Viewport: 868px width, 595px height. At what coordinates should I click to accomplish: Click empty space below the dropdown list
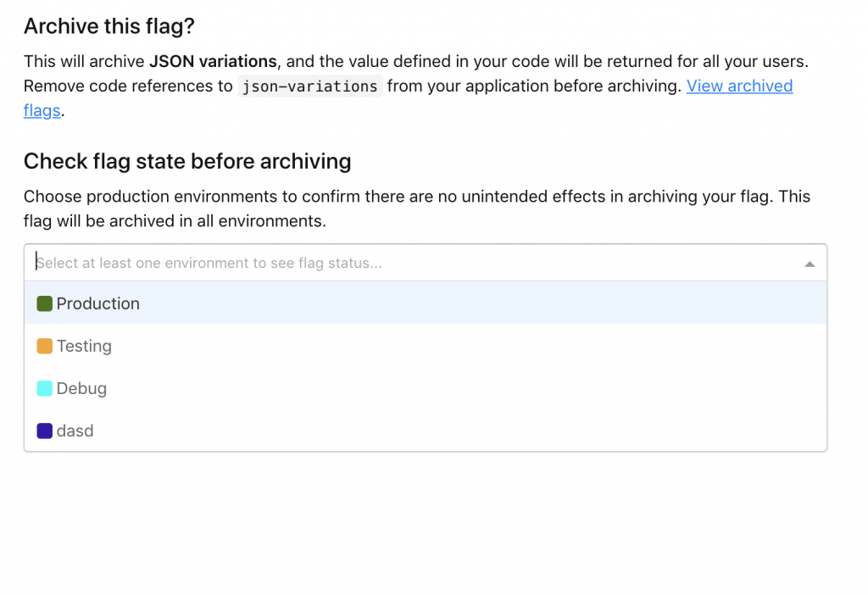(424, 525)
